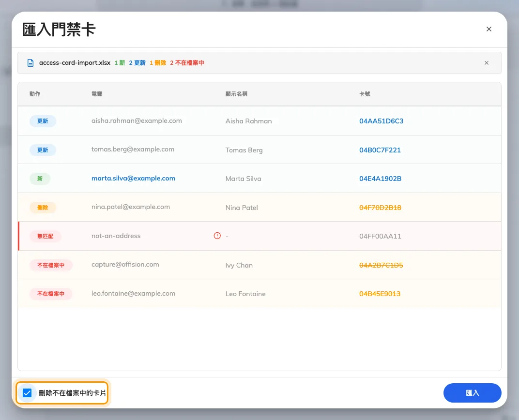The image size is (519, 420).
Task: Select email aisha.rahman@example.com
Action: [137, 120]
